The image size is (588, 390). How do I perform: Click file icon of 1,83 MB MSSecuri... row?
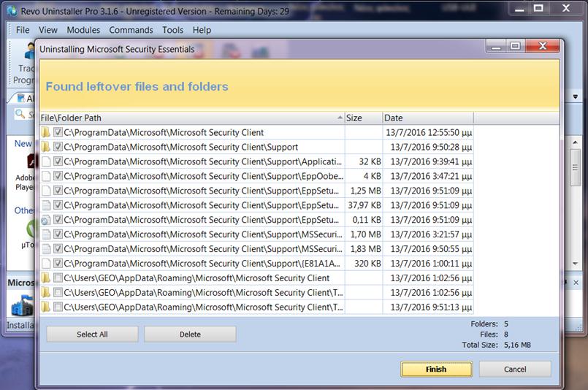[x=46, y=249]
